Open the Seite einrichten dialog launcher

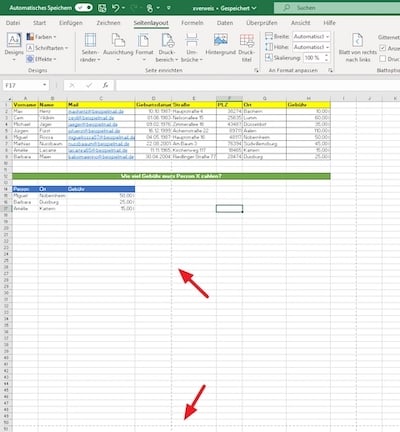256,70
